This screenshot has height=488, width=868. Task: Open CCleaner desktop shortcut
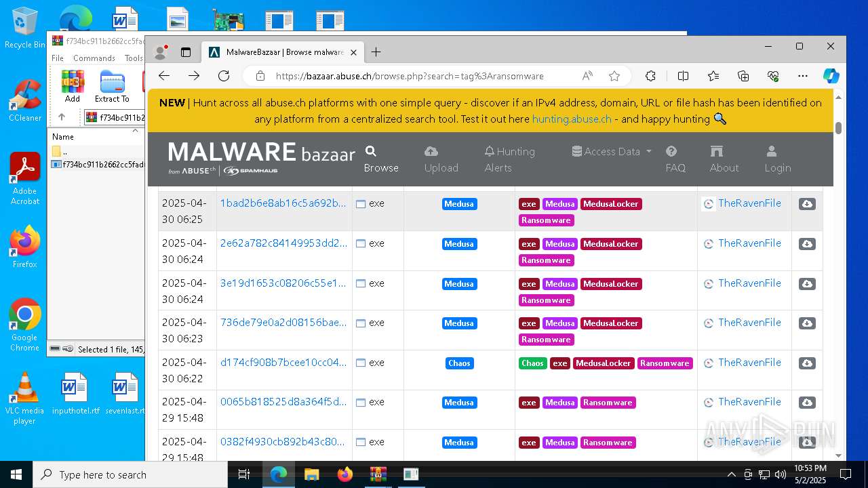[24, 100]
